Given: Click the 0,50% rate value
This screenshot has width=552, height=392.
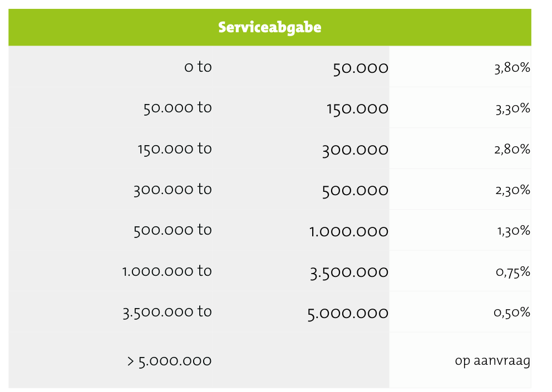Looking at the screenshot, I should click(x=512, y=312).
